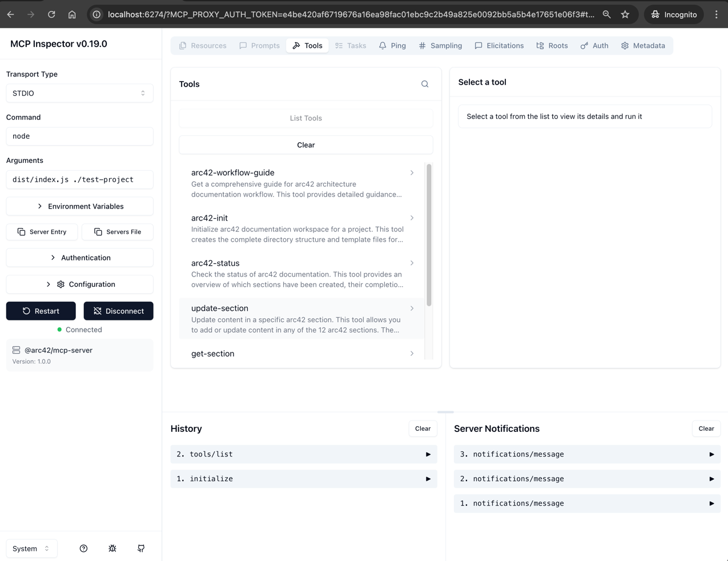The height and width of the screenshot is (561, 728).
Task: Click the Arguments input field
Action: [x=79, y=179]
